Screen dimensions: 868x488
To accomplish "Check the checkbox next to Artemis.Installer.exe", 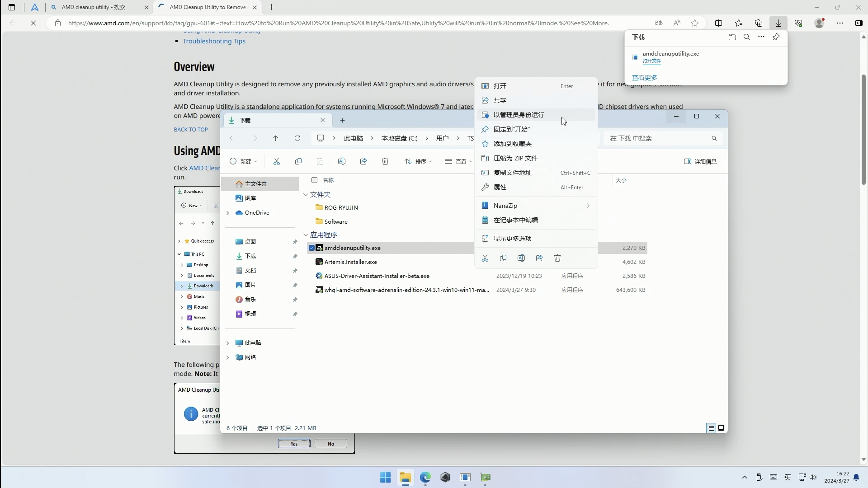I will (x=312, y=262).
